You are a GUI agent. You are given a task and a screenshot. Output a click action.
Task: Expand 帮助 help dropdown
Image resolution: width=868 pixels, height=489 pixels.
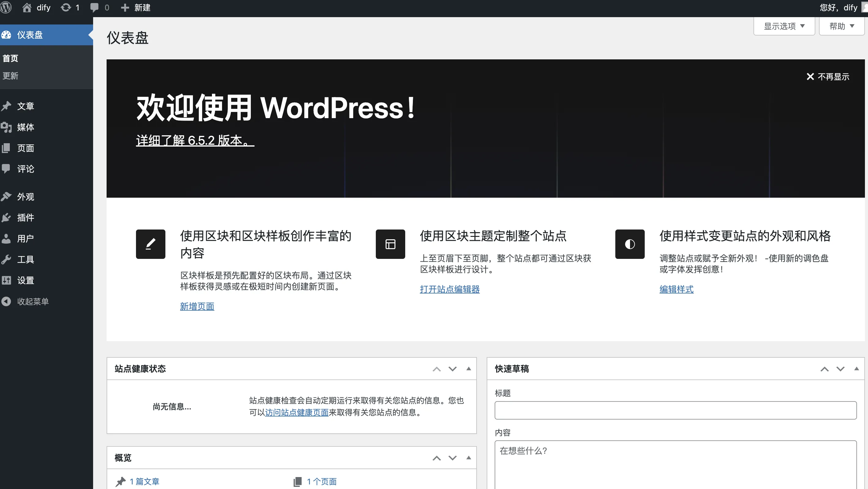[841, 26]
